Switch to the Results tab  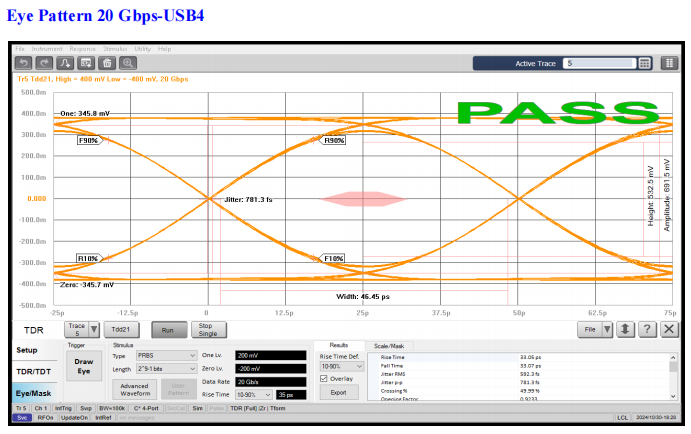[x=339, y=345]
